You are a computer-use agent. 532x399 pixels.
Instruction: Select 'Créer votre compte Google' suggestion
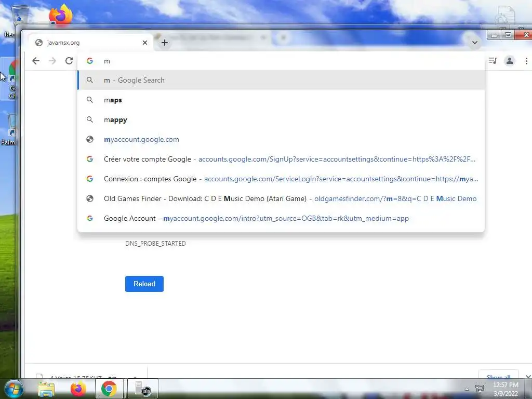pos(281,159)
